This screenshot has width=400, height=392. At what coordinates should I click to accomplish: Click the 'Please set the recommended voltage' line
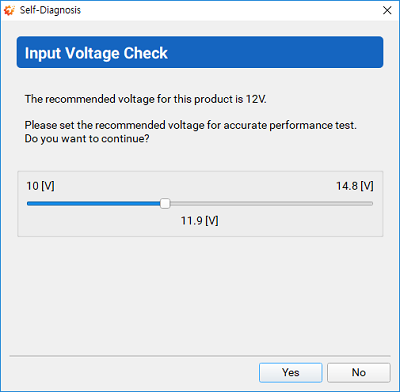(x=191, y=125)
